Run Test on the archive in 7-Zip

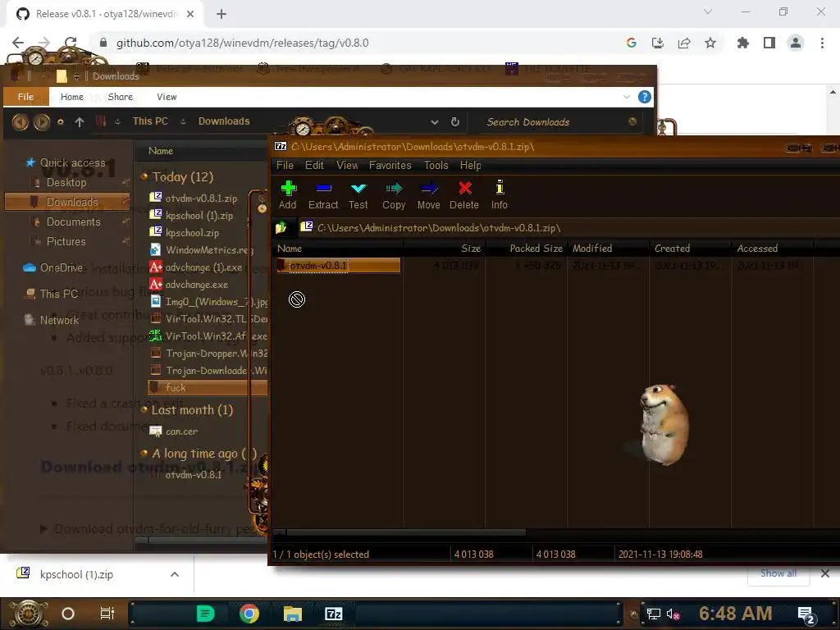click(358, 195)
